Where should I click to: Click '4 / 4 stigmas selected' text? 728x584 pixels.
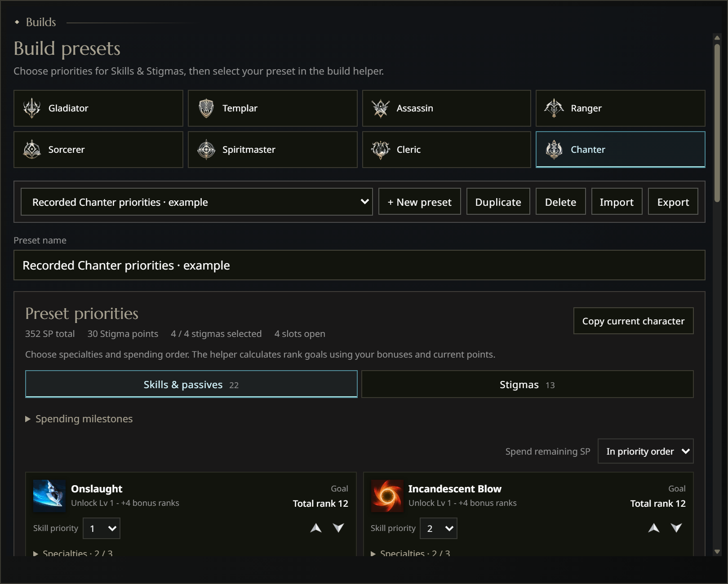[x=216, y=334]
